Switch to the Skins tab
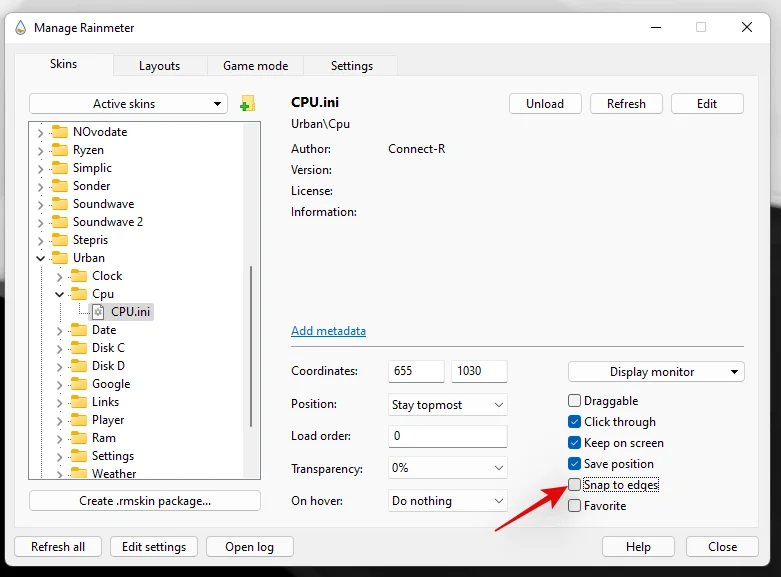 click(63, 64)
